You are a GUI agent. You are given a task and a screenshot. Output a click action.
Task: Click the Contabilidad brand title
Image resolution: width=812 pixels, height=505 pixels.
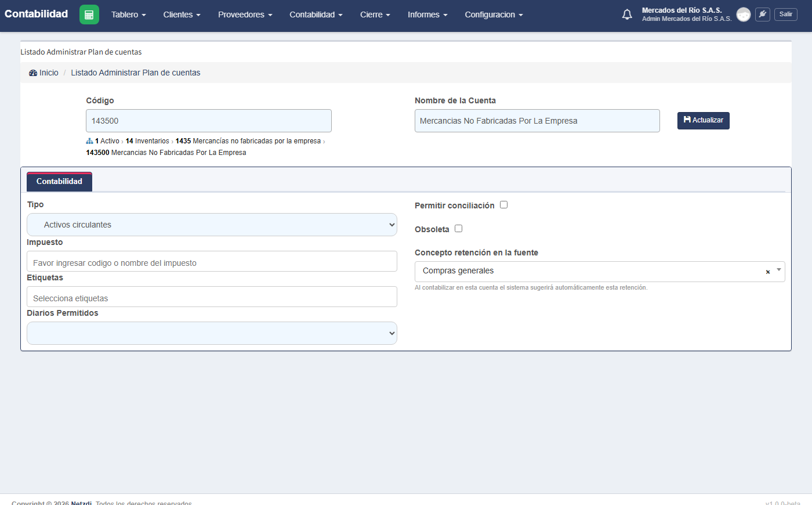tap(37, 14)
